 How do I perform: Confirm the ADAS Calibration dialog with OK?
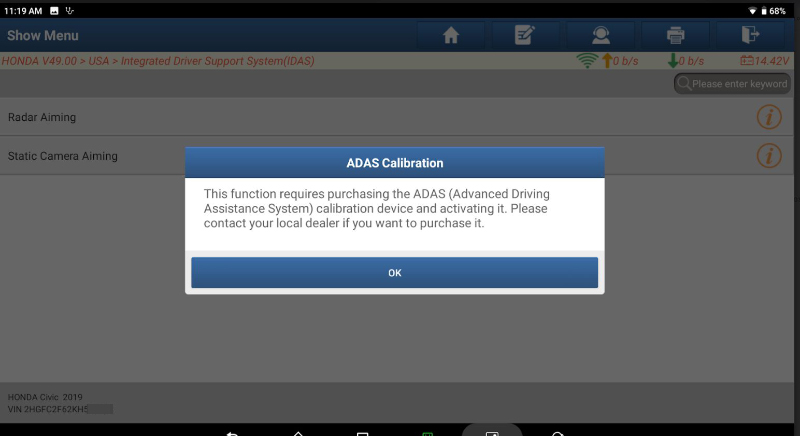click(x=394, y=273)
